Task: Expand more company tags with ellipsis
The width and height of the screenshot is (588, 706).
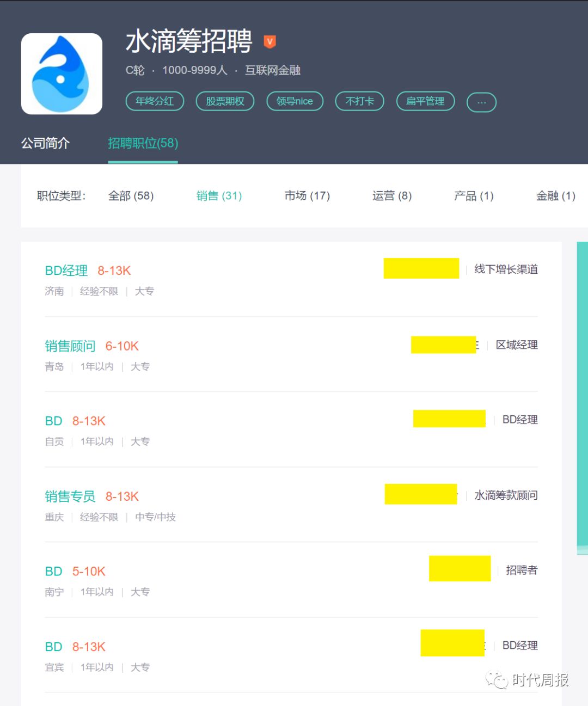Action: tap(481, 102)
